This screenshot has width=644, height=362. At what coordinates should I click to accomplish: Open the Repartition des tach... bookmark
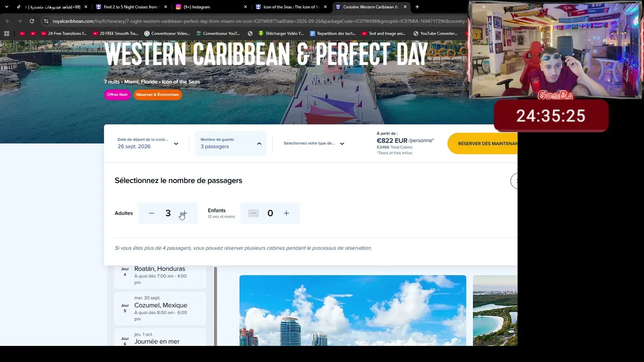[x=333, y=34]
